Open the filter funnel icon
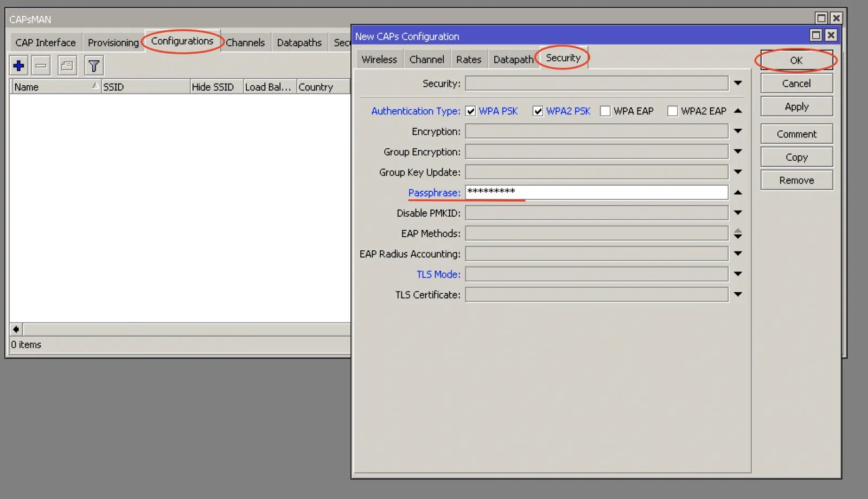Screen dimensions: 868x499 point(94,66)
